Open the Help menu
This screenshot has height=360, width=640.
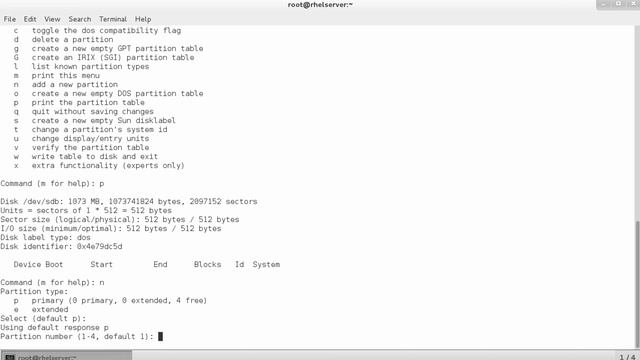pyautogui.click(x=143, y=19)
